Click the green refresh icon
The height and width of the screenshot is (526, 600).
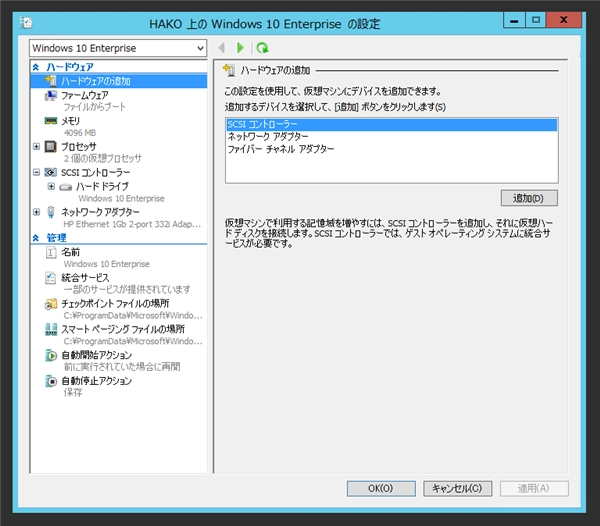262,48
